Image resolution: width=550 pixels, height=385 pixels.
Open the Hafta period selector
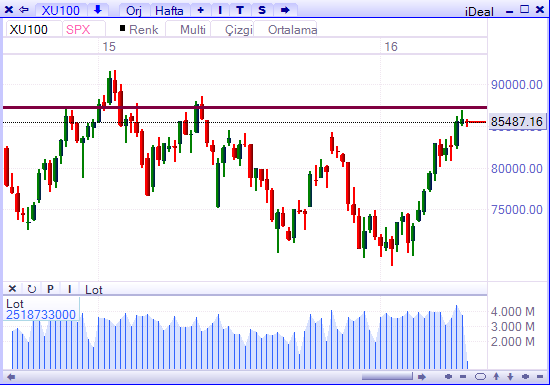click(169, 10)
